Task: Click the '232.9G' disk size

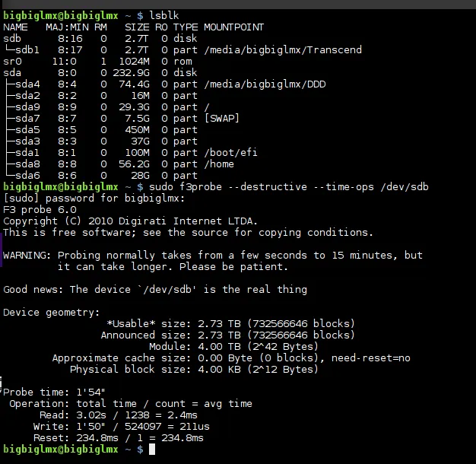Action: [x=131, y=73]
